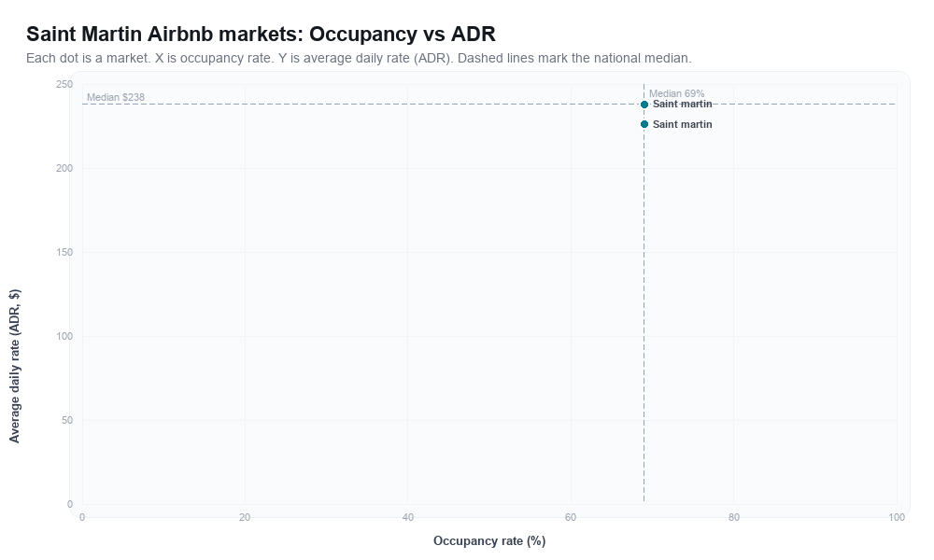Viewport: 934px width, 560px height.
Task: Click the lower Saint martin data point
Action: [x=644, y=124]
